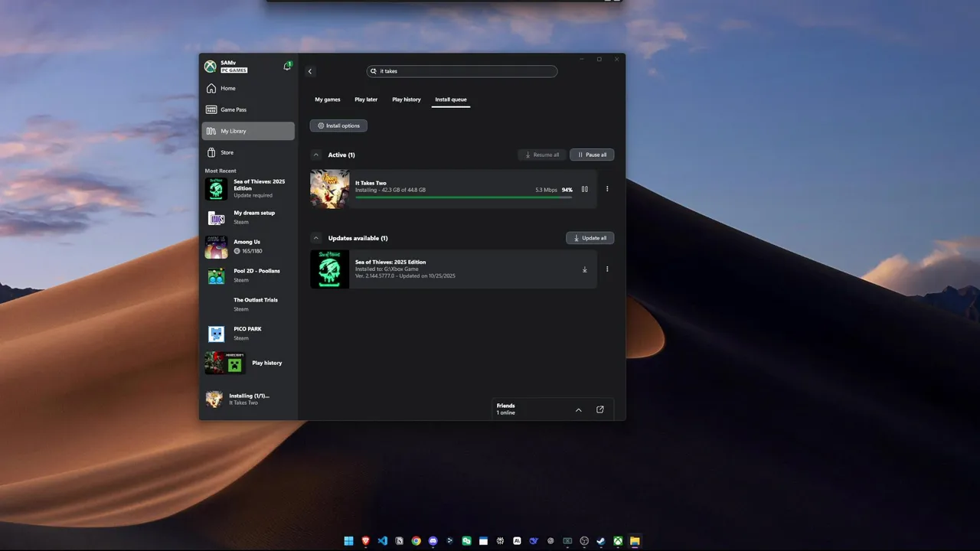Pause the It Takes Two installation
Viewport: 980px width, 551px height.
584,189
